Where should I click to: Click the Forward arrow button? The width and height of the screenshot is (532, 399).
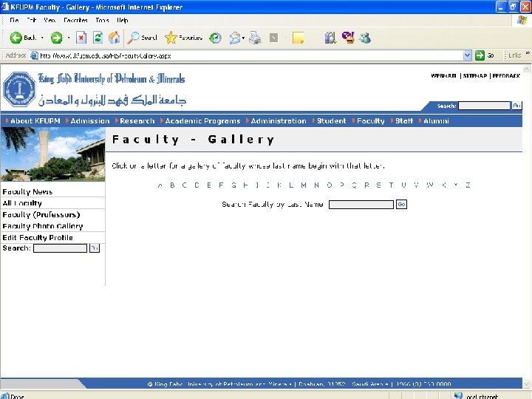56,38
